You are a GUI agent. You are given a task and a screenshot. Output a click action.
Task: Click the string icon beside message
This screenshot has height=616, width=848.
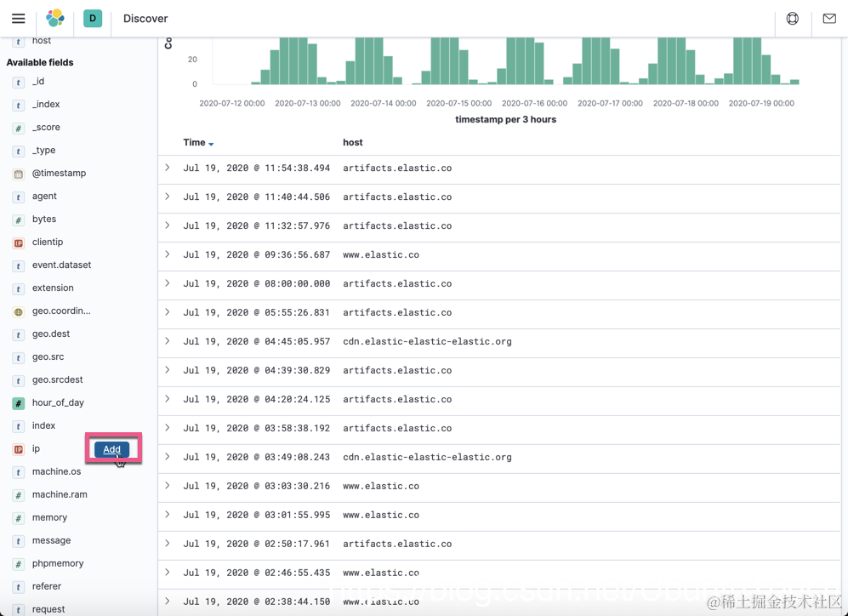pyautogui.click(x=19, y=541)
